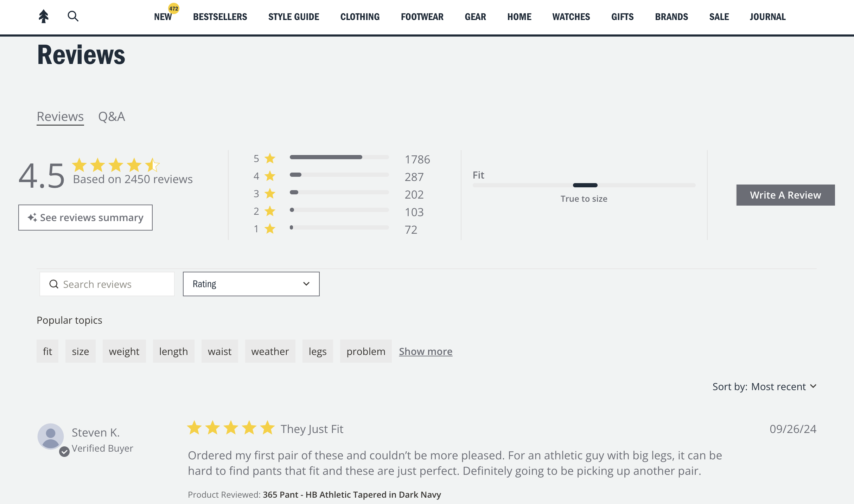Click Steven K.'s profile avatar

click(x=51, y=436)
